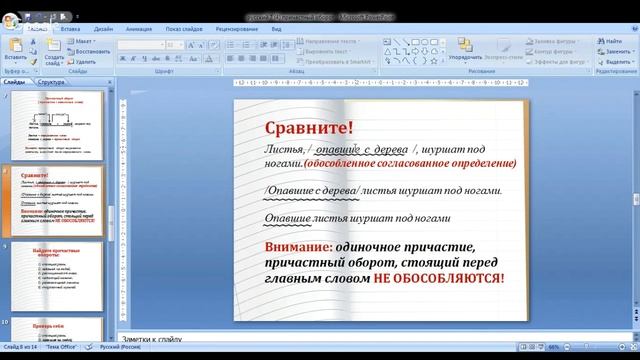Open the Animation (Анимация) ribbon tab
The width and height of the screenshot is (640, 360).
pyautogui.click(x=139, y=29)
